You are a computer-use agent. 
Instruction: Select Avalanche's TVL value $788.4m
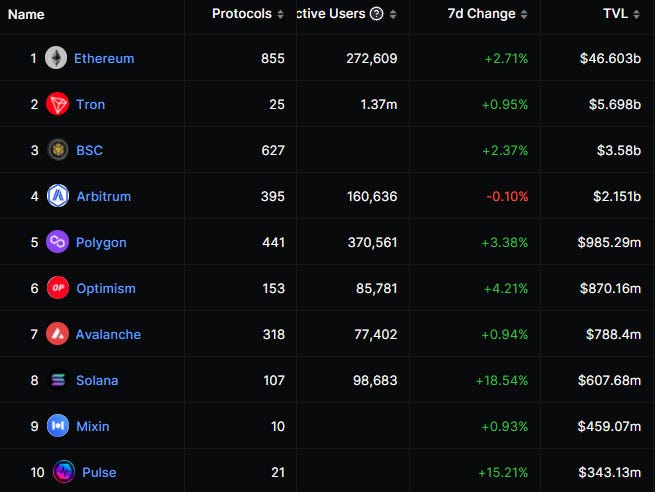(613, 334)
